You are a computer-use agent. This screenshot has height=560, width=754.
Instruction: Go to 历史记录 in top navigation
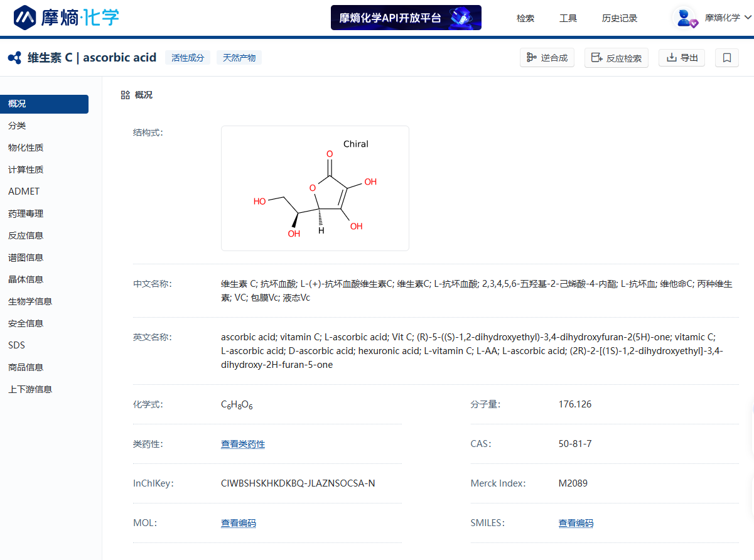620,18
